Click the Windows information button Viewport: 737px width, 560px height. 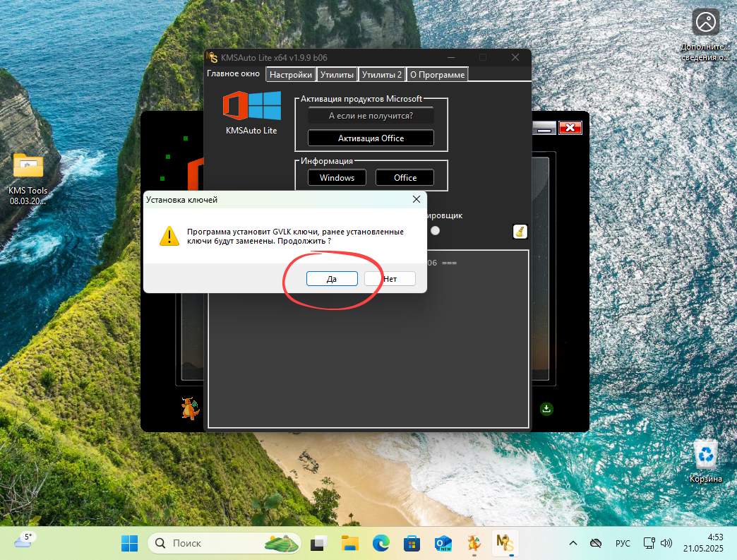coord(337,177)
